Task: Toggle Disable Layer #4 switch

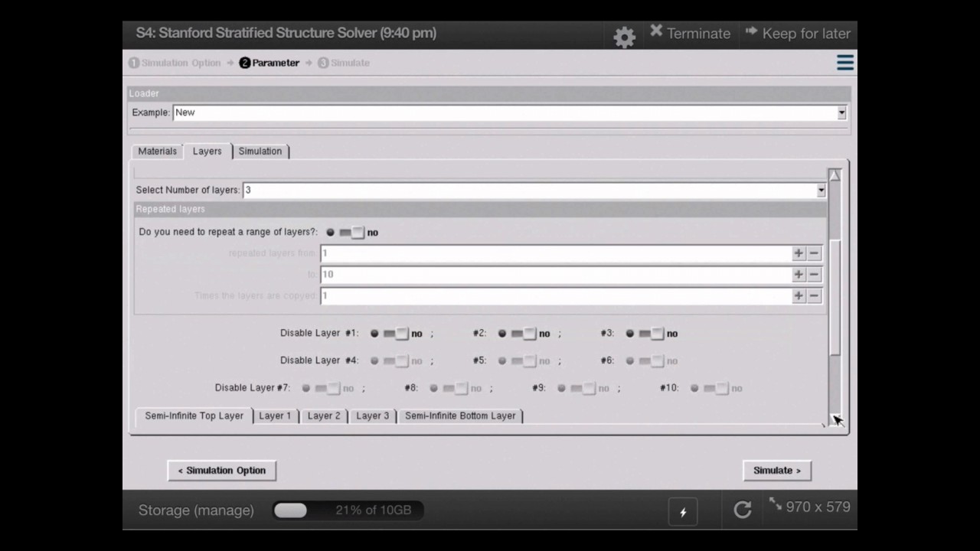Action: [396, 361]
